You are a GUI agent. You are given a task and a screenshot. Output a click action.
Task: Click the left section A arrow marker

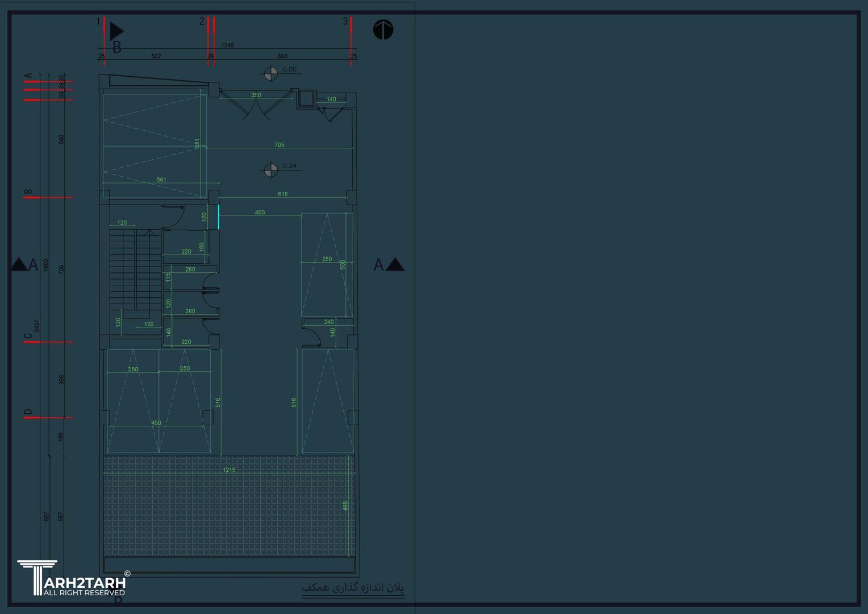[x=19, y=264]
